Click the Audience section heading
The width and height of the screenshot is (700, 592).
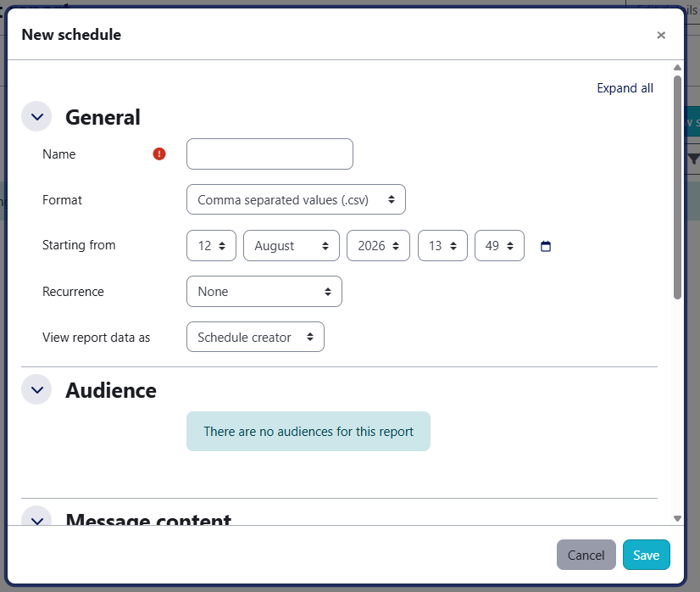pos(111,390)
